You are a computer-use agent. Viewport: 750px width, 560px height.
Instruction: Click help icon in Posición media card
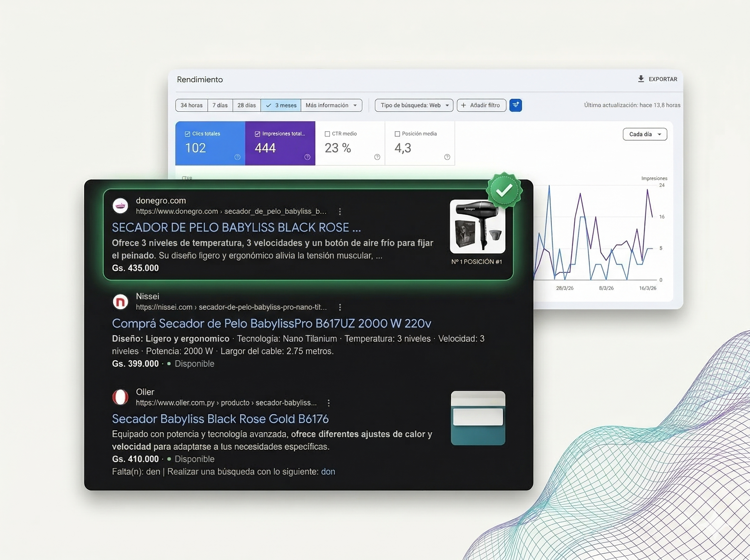[447, 157]
